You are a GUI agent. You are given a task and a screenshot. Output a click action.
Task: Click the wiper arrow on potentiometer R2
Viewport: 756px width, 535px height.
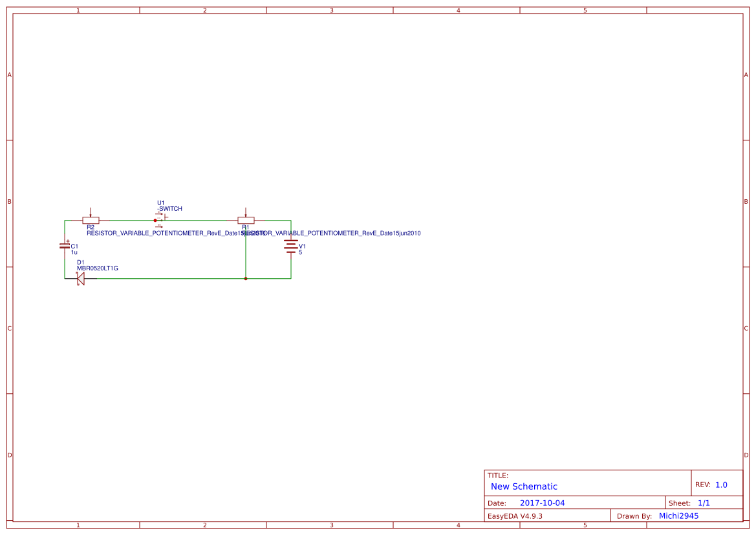coord(91,212)
